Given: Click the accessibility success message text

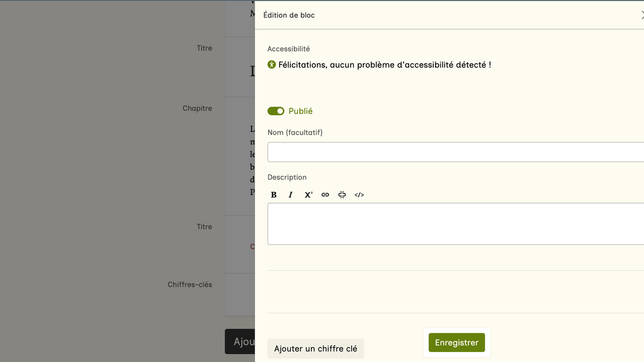Looking at the screenshot, I should (384, 65).
